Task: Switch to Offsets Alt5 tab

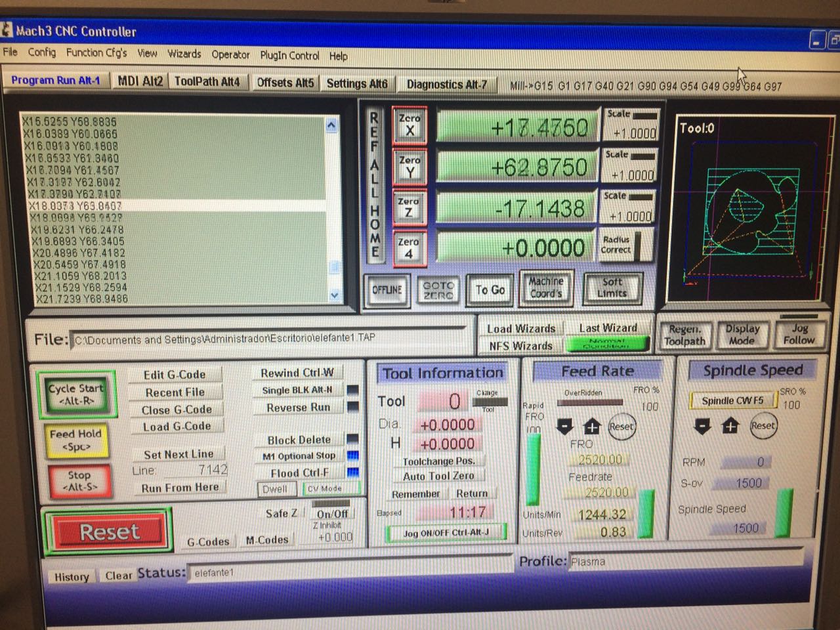Action: (285, 83)
